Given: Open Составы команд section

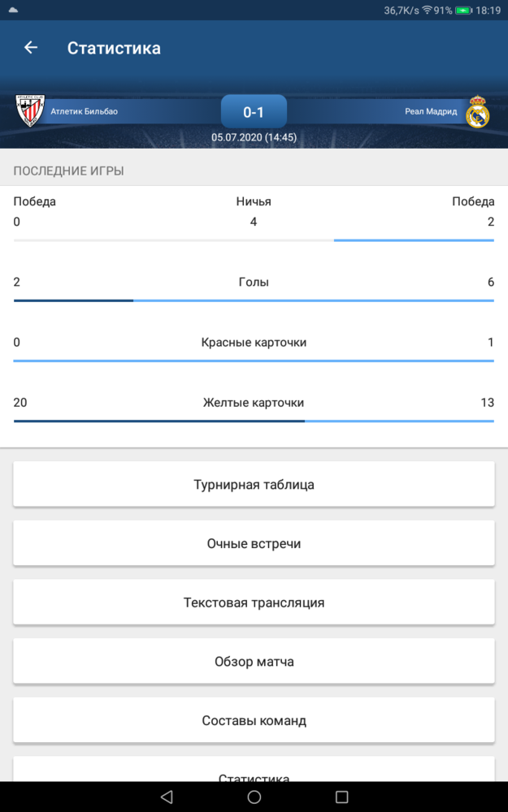Looking at the screenshot, I should (x=254, y=720).
